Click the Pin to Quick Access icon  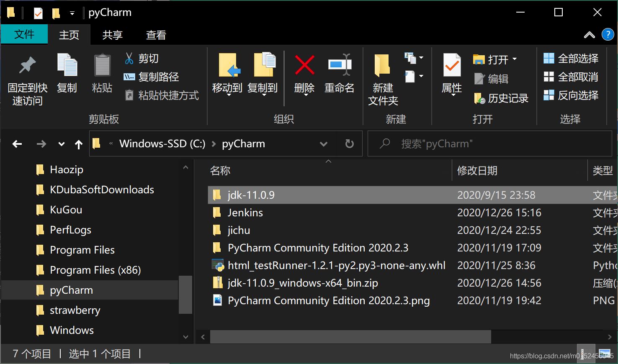(x=27, y=65)
